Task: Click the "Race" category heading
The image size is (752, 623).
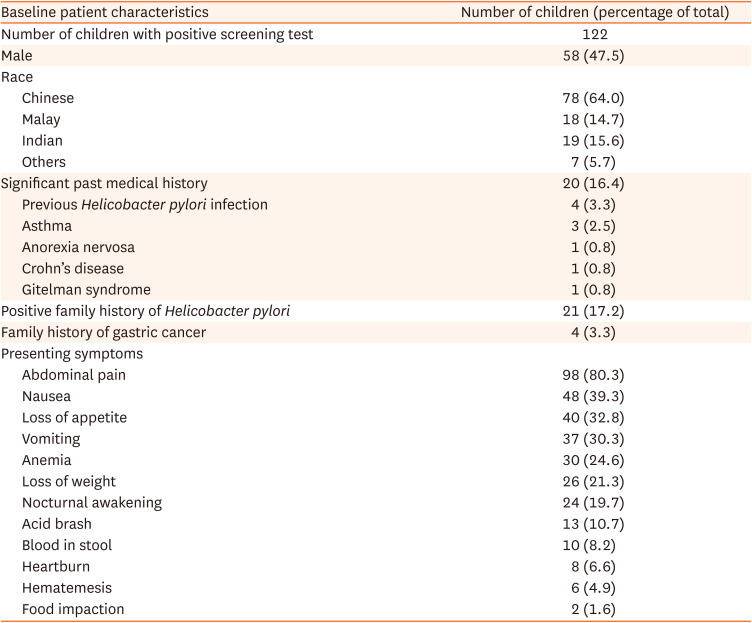Action: [17, 77]
